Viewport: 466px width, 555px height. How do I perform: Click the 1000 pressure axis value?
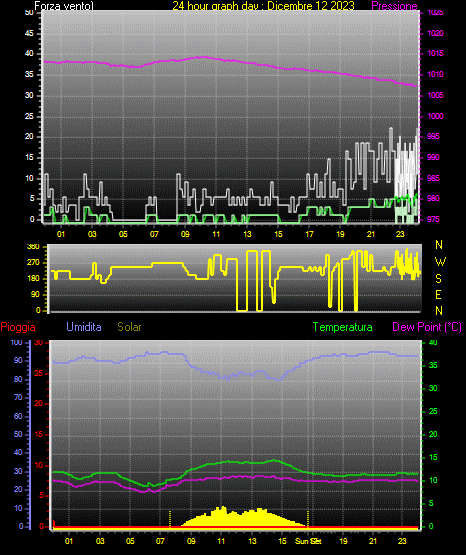(435, 116)
